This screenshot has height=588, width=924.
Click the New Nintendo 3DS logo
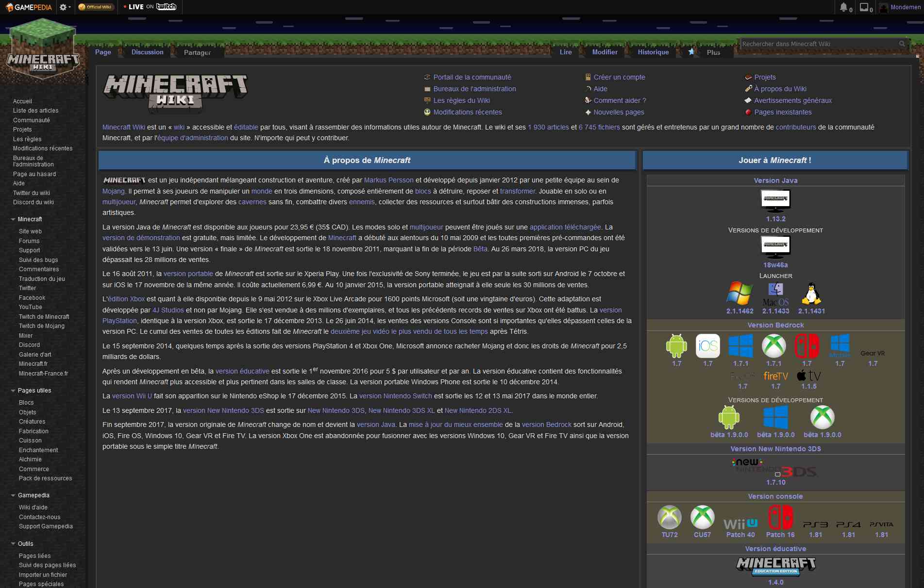pos(775,468)
